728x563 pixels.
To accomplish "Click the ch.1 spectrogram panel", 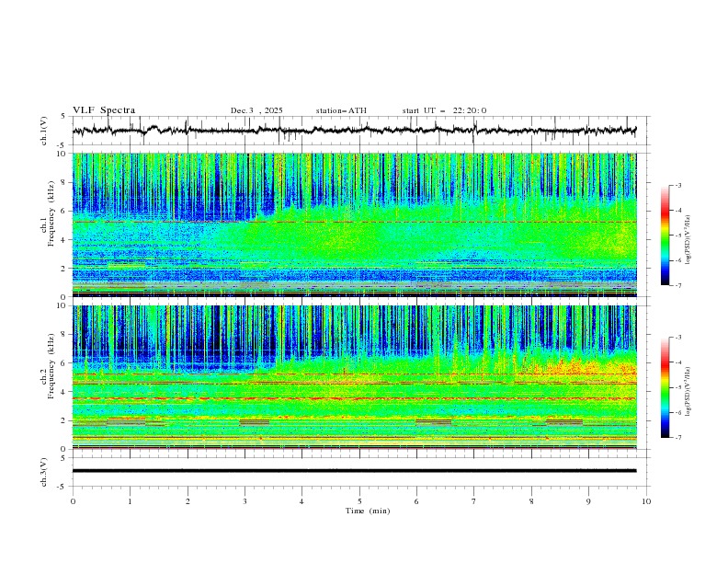I will [x=354, y=224].
